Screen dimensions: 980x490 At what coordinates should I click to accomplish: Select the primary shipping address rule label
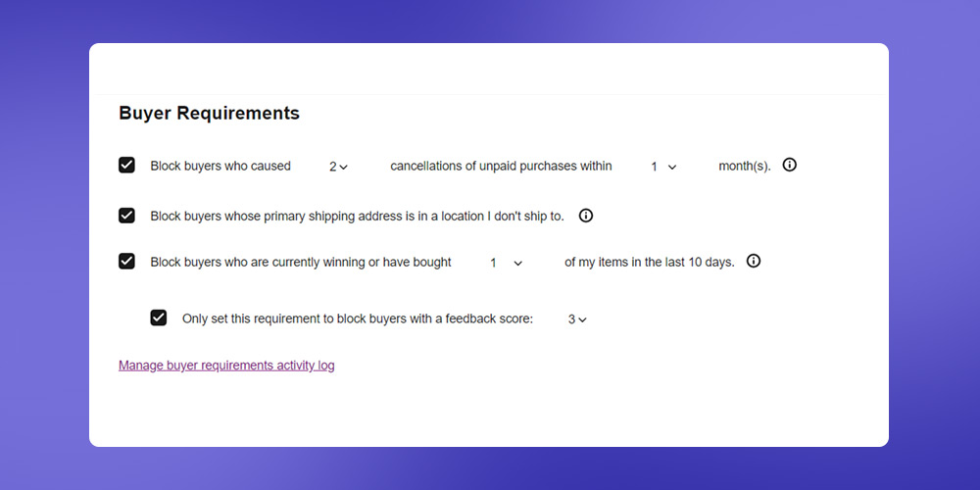coord(357,217)
